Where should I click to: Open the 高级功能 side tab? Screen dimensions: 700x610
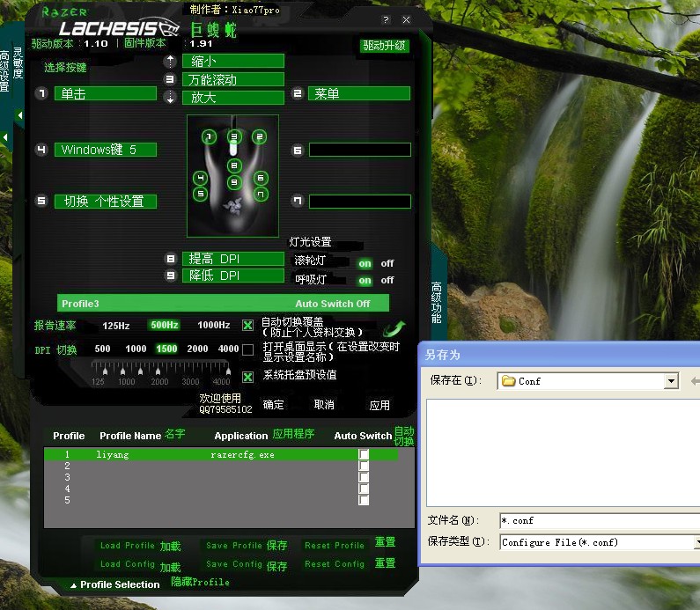tap(436, 303)
